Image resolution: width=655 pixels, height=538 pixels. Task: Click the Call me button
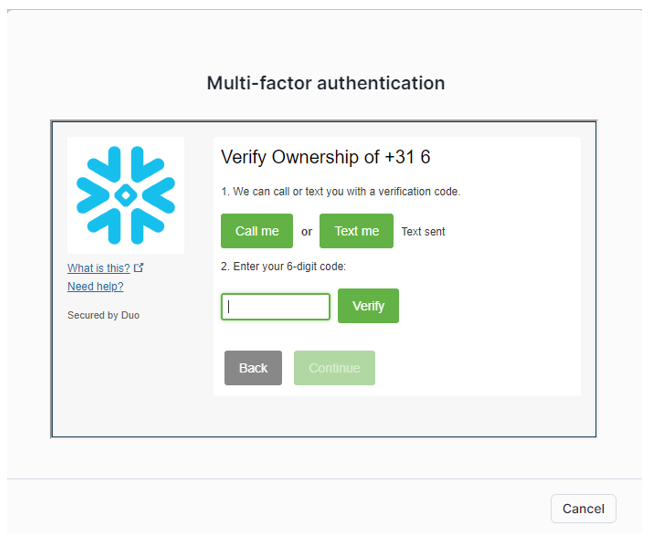click(256, 231)
